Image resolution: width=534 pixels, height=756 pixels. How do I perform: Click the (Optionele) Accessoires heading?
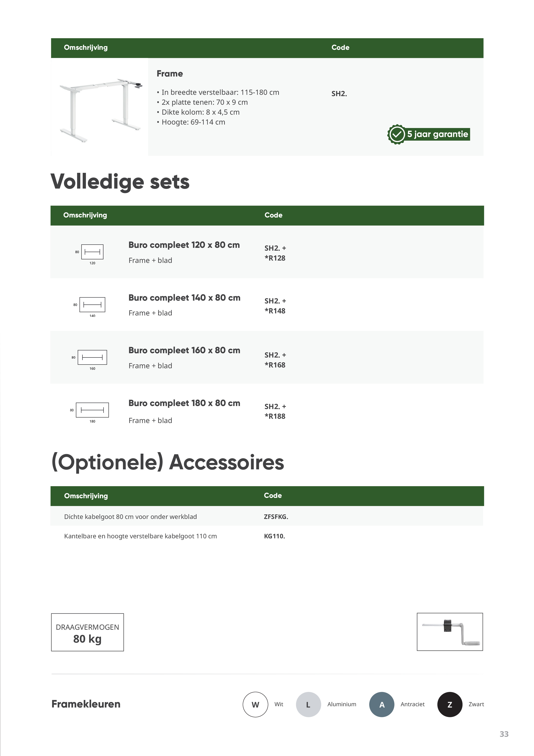[x=168, y=462]
